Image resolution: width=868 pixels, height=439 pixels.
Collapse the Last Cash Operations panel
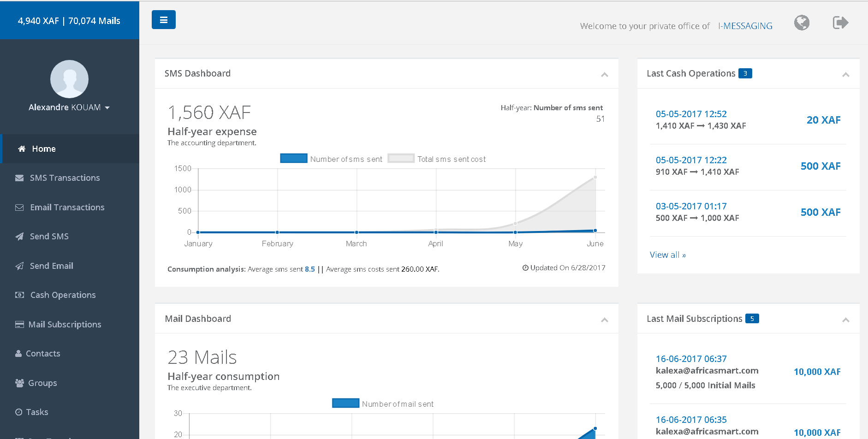(845, 75)
